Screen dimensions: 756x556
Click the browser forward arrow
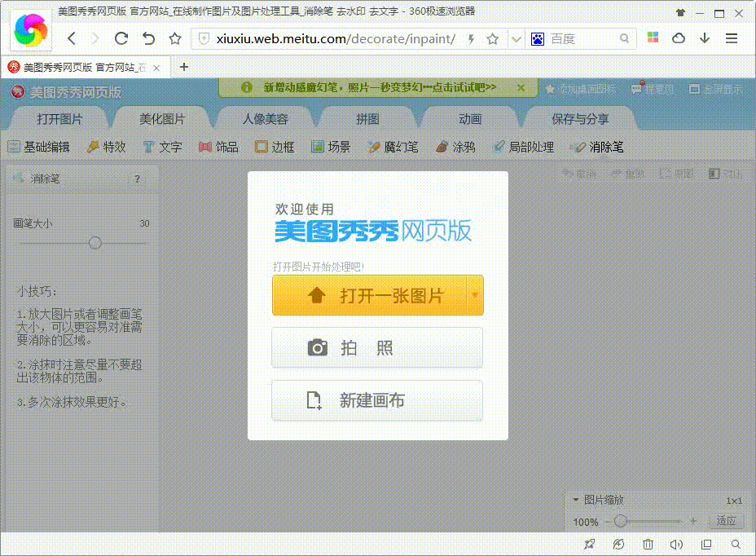pyautogui.click(x=95, y=38)
